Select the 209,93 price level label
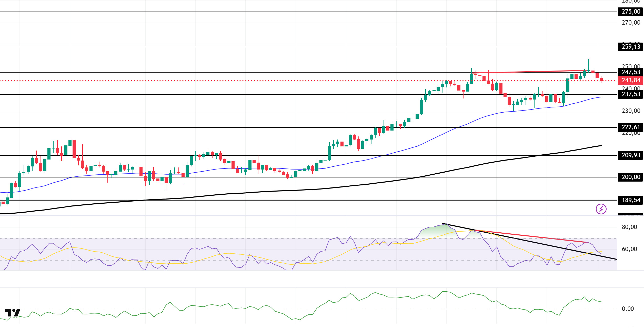The width and height of the screenshot is (644, 328). (x=630, y=155)
